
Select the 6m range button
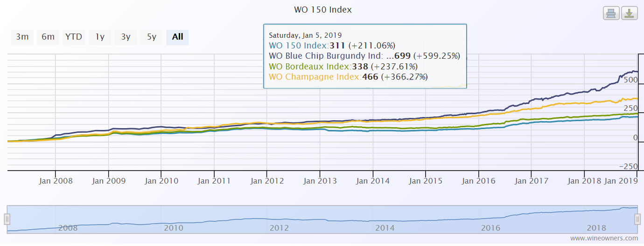click(48, 37)
